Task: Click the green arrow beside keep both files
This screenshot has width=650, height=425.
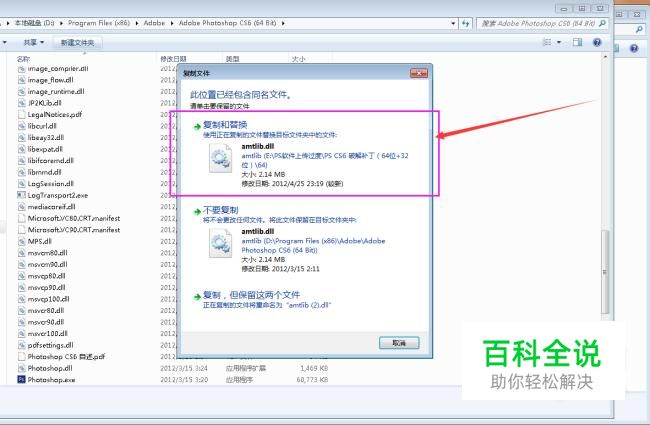Action: pos(197,296)
